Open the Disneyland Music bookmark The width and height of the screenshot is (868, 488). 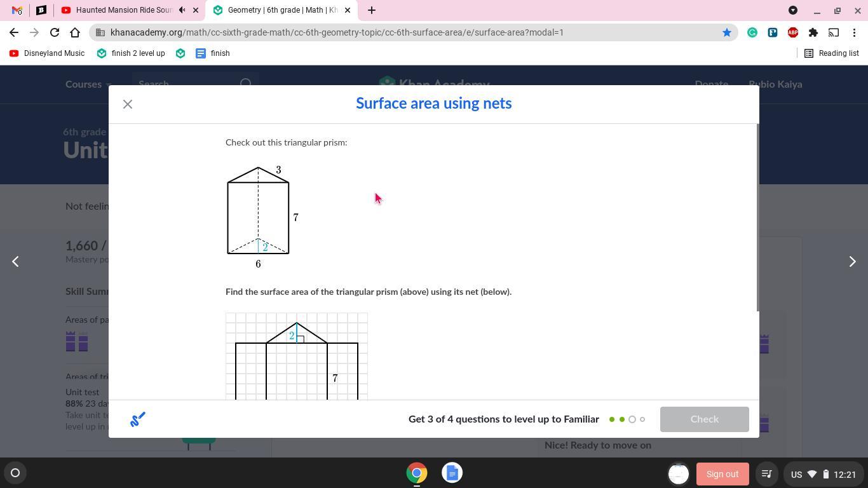tap(47, 53)
